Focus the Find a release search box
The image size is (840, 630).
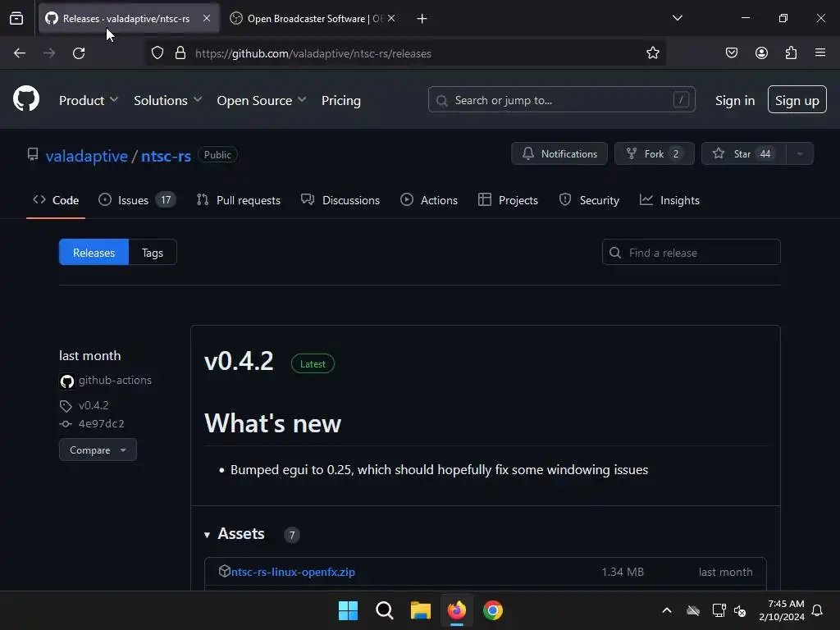691,253
